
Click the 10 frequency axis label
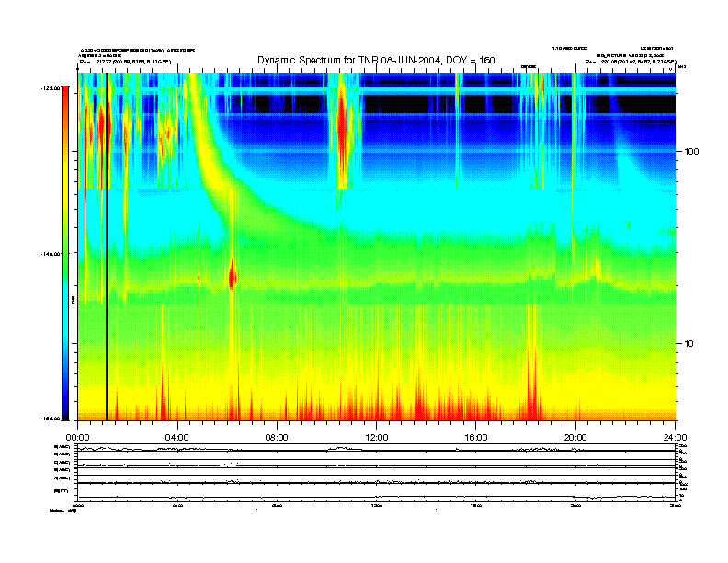coord(689,344)
